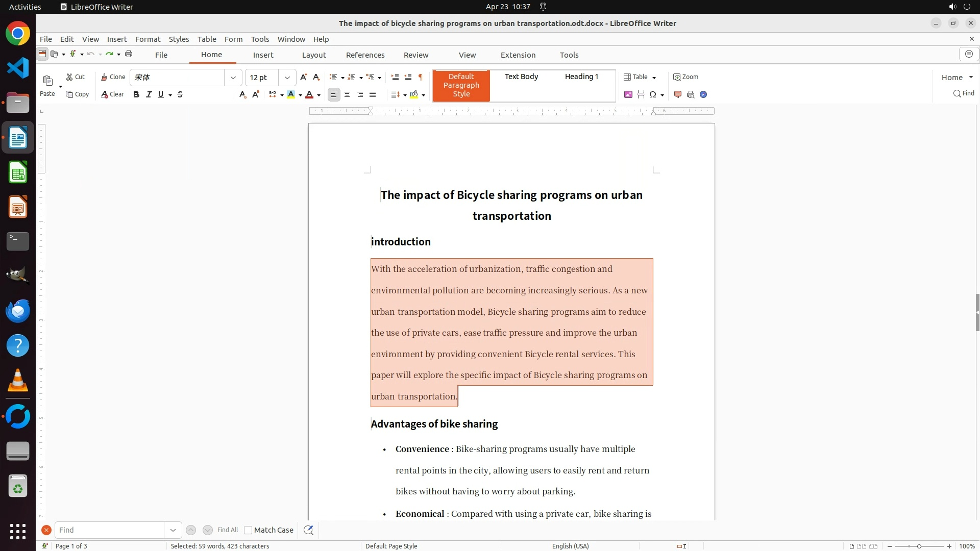Viewport: 980px width, 551px height.
Task: Open the Format menu
Action: click(148, 39)
